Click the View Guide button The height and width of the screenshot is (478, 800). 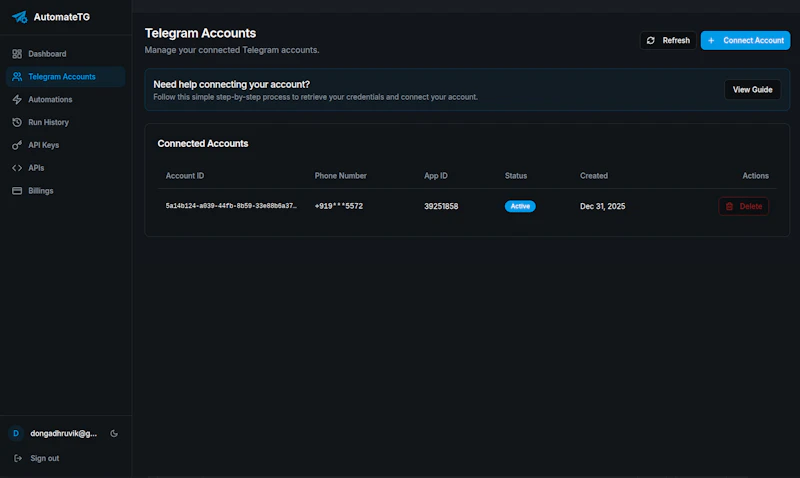click(x=753, y=89)
